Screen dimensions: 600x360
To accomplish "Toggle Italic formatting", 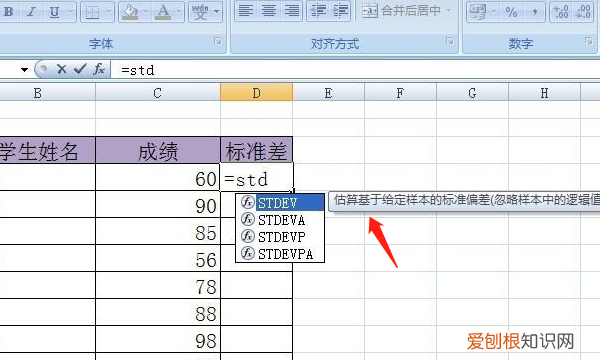I will [31, 12].
